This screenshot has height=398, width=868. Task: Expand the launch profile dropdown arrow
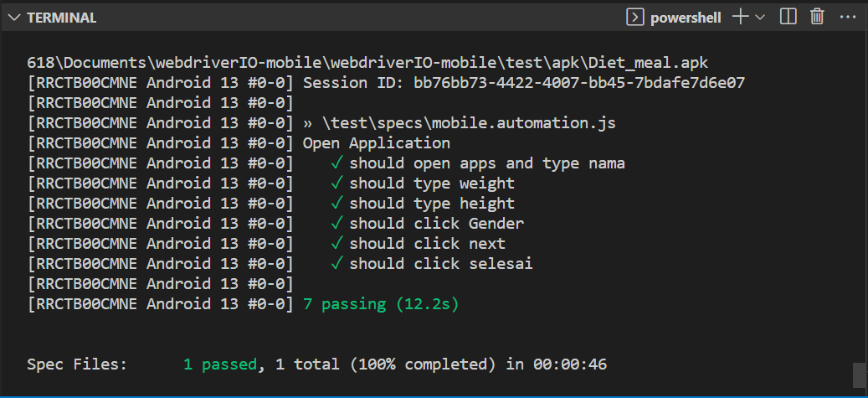point(760,18)
